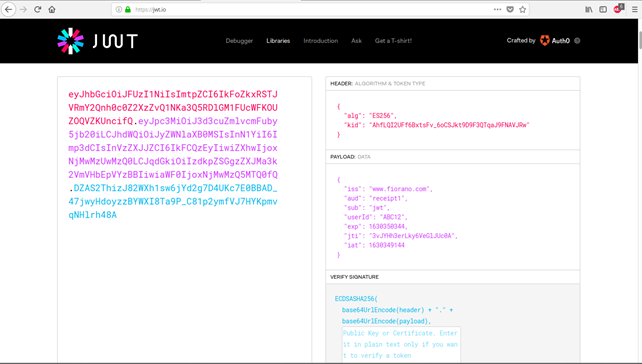The height and width of the screenshot is (364, 642).
Task: Follow the Get a T-shirt! link
Action: 393,41
